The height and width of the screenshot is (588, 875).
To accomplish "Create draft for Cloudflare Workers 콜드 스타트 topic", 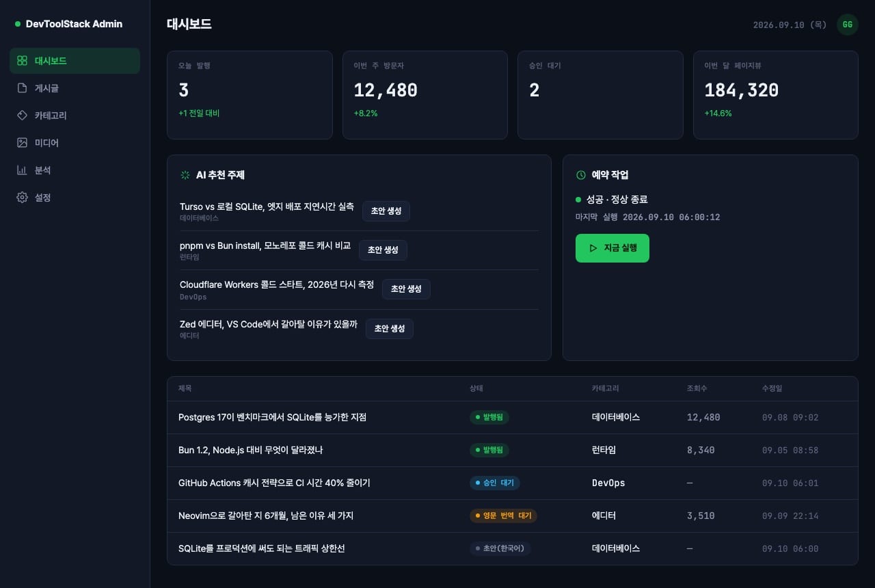I will coord(406,289).
